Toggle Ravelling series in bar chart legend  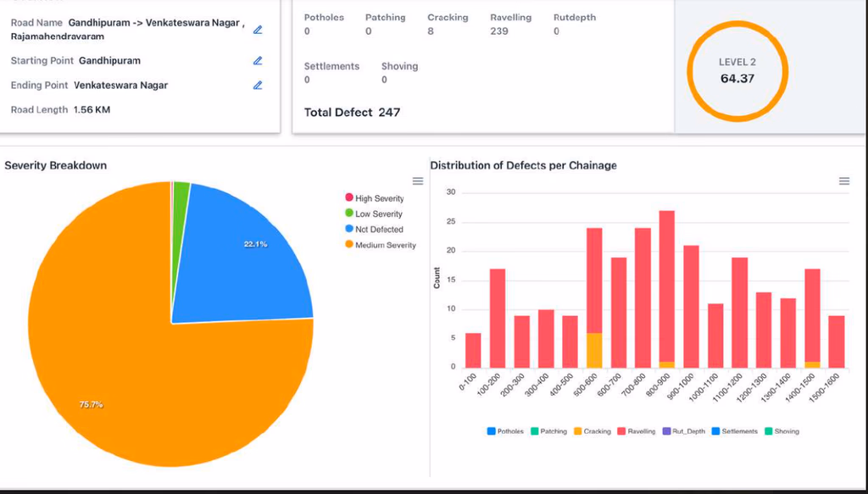pos(637,431)
